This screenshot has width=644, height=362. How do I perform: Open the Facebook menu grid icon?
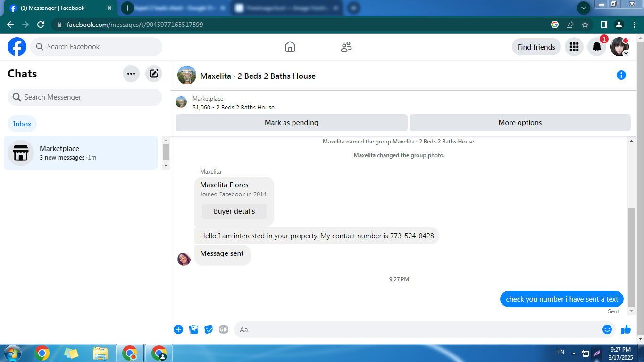(x=574, y=47)
